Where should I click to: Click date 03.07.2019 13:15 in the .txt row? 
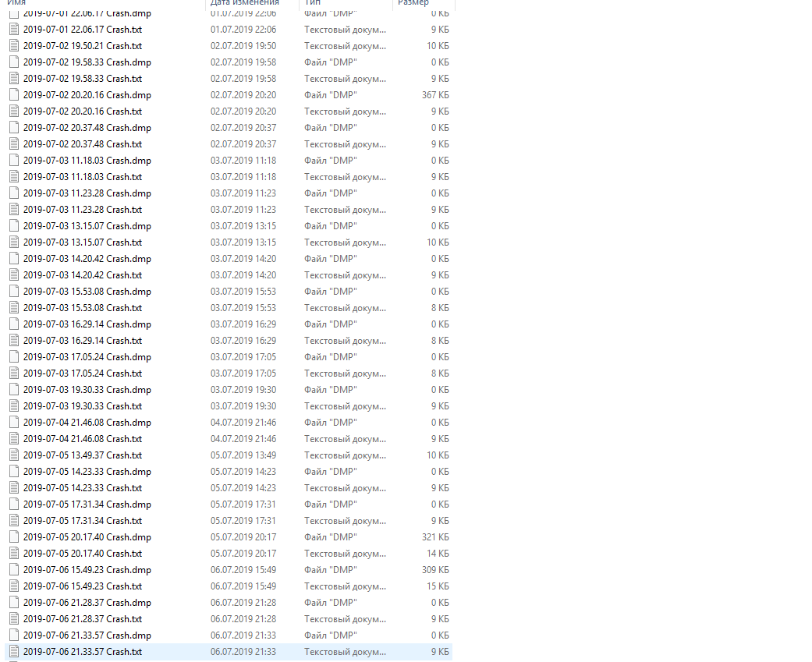(243, 242)
